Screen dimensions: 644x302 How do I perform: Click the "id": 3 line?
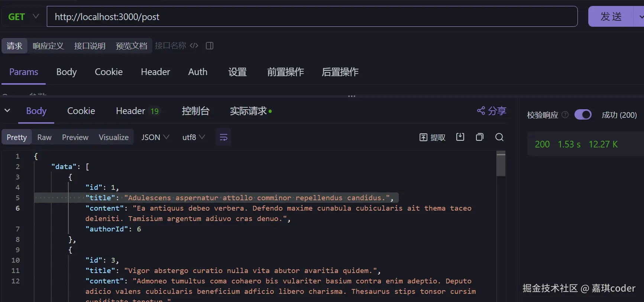coord(102,260)
